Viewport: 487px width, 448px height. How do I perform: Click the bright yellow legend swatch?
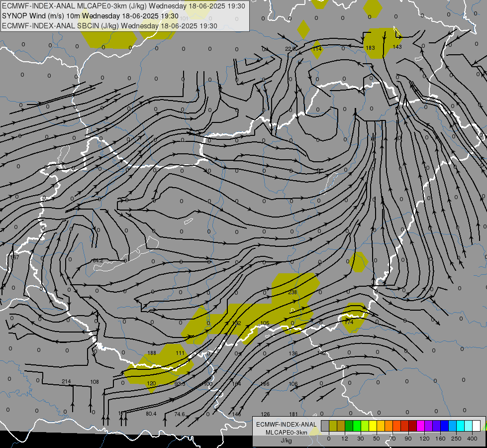click(x=373, y=426)
